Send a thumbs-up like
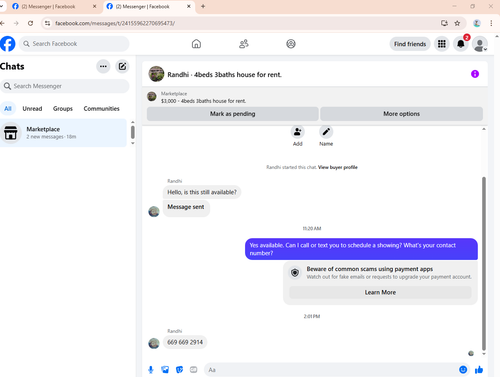 click(x=479, y=369)
